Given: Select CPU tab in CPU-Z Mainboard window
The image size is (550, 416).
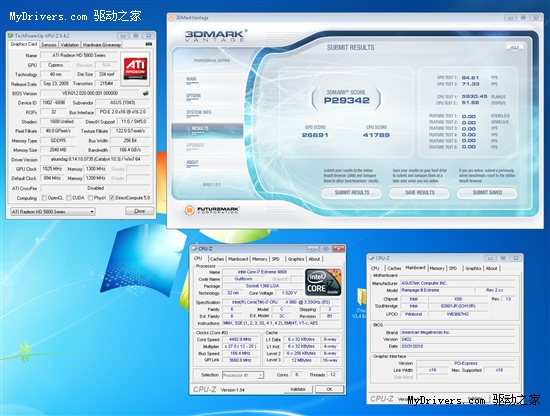Looking at the screenshot, I should (375, 268).
